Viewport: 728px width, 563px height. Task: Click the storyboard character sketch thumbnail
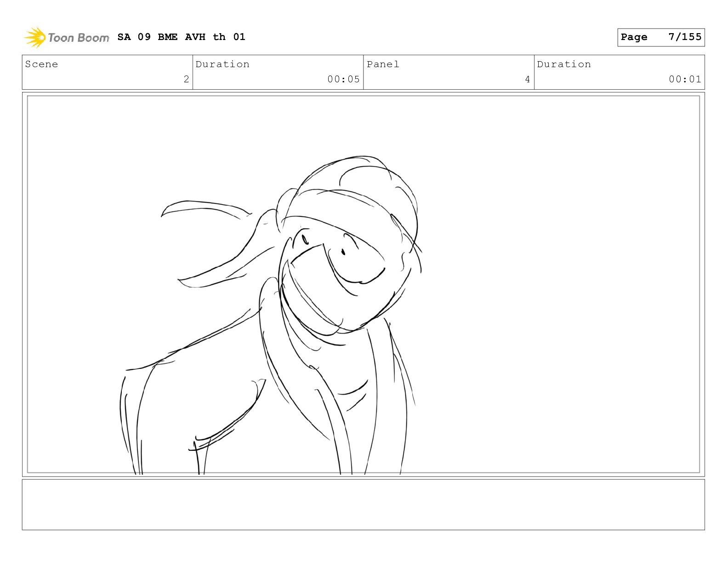pos(363,284)
